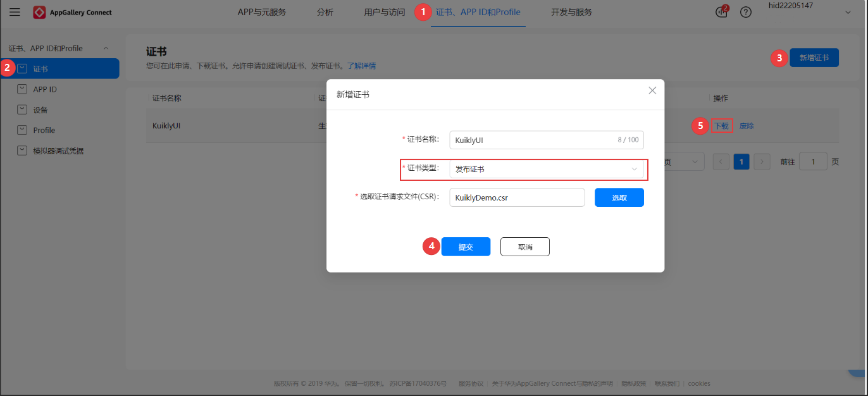Image resolution: width=868 pixels, height=396 pixels.
Task: Click the icon beside APP ID
Action: click(x=22, y=89)
